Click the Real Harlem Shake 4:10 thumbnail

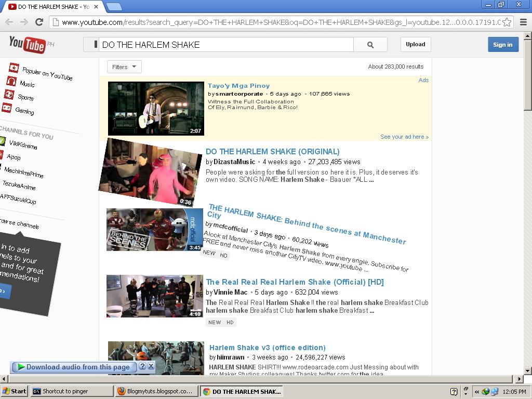coord(155,296)
